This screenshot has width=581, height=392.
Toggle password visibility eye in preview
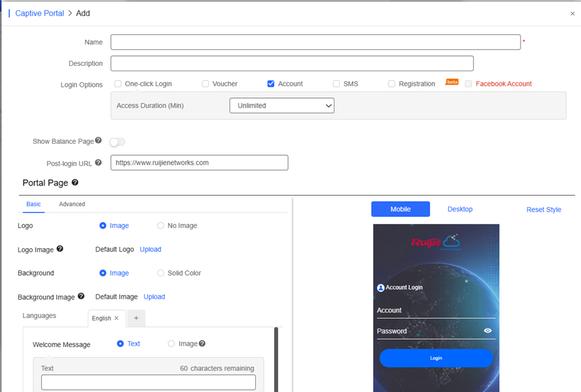[x=487, y=331]
